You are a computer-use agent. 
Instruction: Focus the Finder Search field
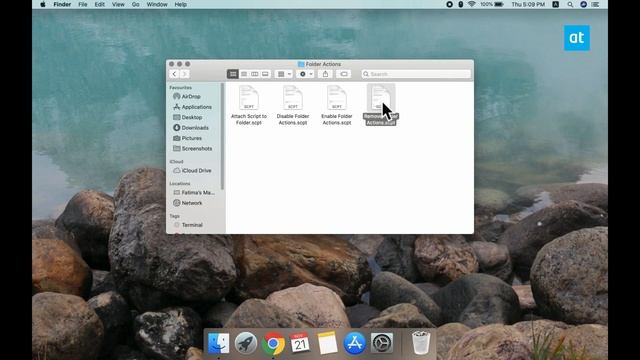click(416, 74)
